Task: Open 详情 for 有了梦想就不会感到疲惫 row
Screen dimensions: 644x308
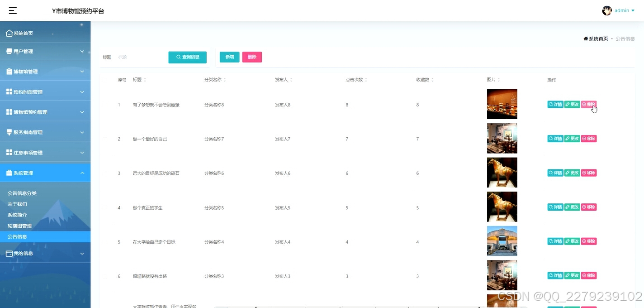Action: (x=555, y=104)
